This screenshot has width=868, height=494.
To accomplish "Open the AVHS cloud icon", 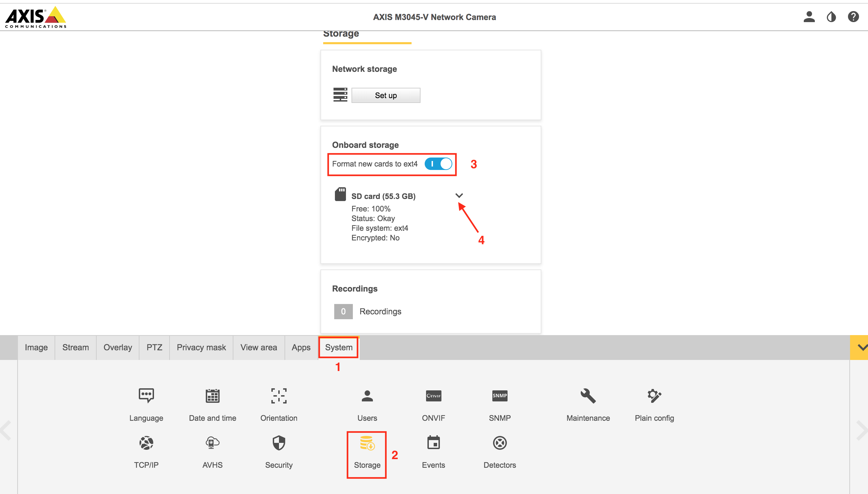I will click(213, 443).
